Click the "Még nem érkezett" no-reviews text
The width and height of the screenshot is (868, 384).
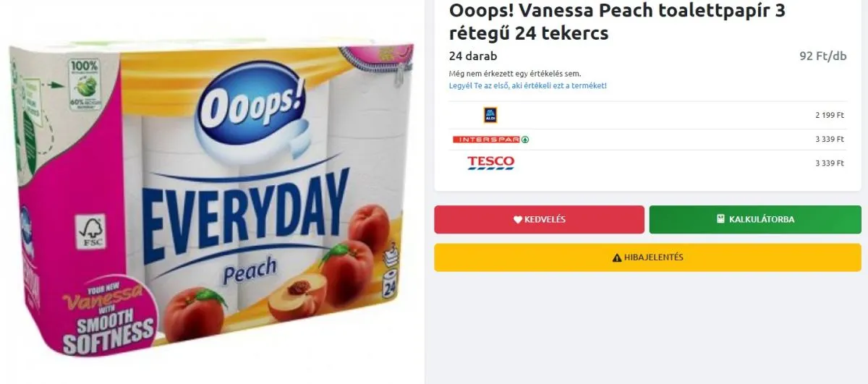[514, 74]
